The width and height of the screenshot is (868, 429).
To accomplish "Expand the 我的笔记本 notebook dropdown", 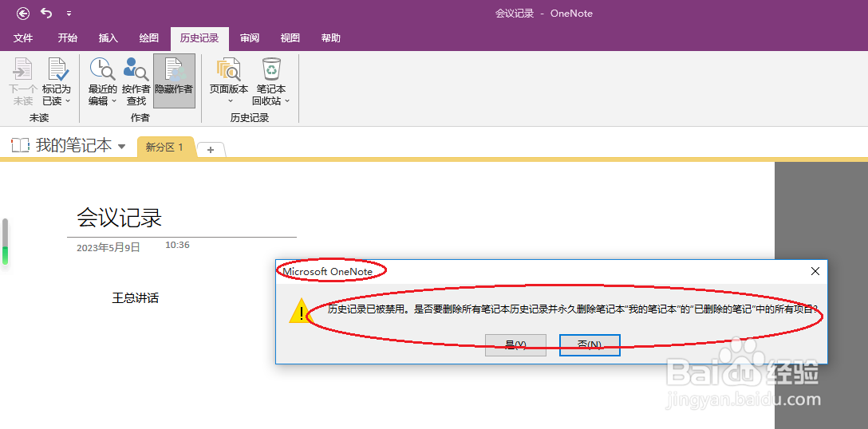I will click(x=122, y=147).
